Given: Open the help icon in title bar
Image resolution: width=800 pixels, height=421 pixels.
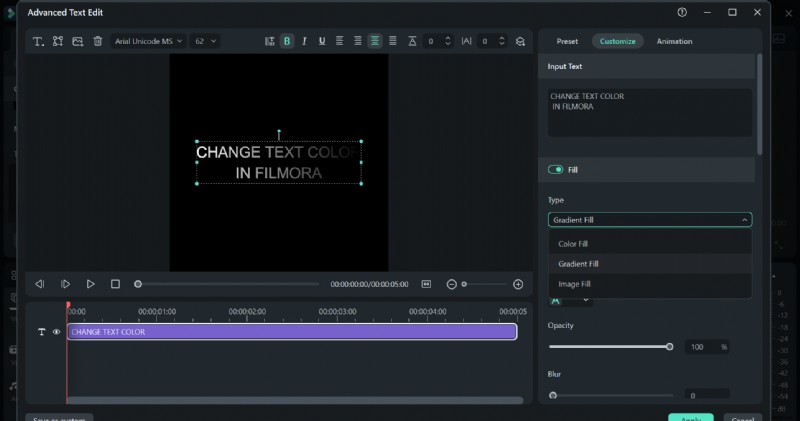Looking at the screenshot, I should click(682, 12).
